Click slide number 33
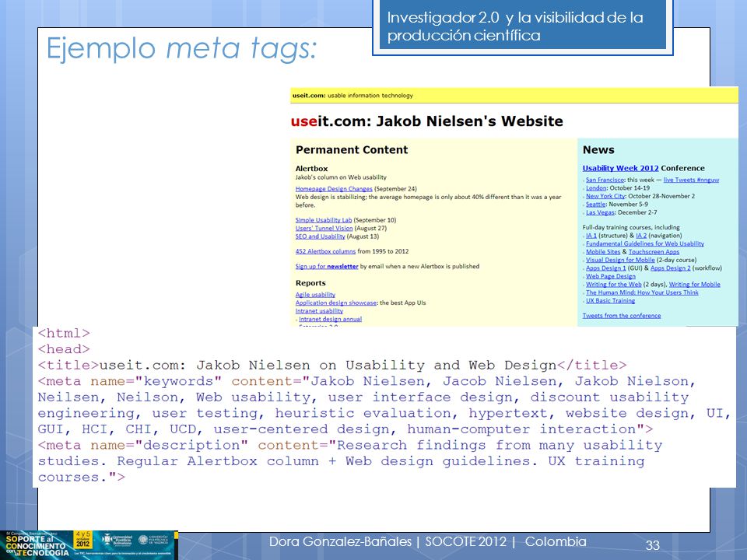 [652, 544]
